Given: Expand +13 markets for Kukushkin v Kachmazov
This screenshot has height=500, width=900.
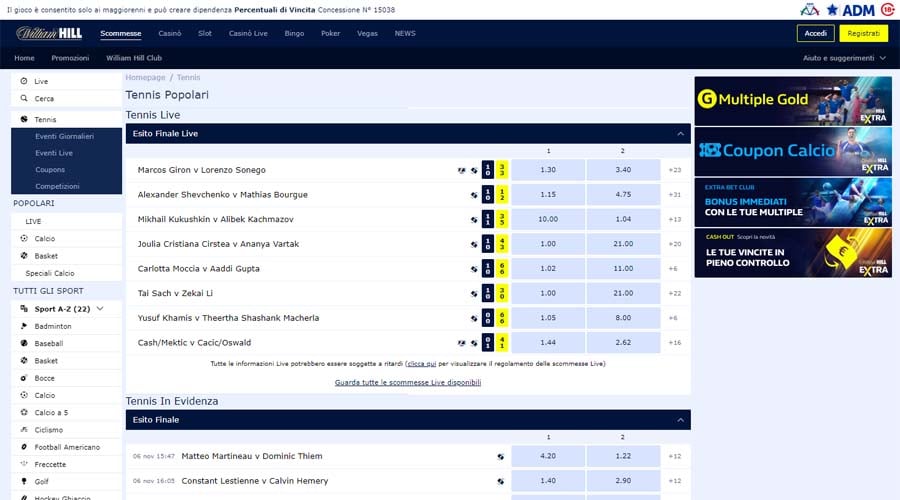Looking at the screenshot, I should point(674,219).
